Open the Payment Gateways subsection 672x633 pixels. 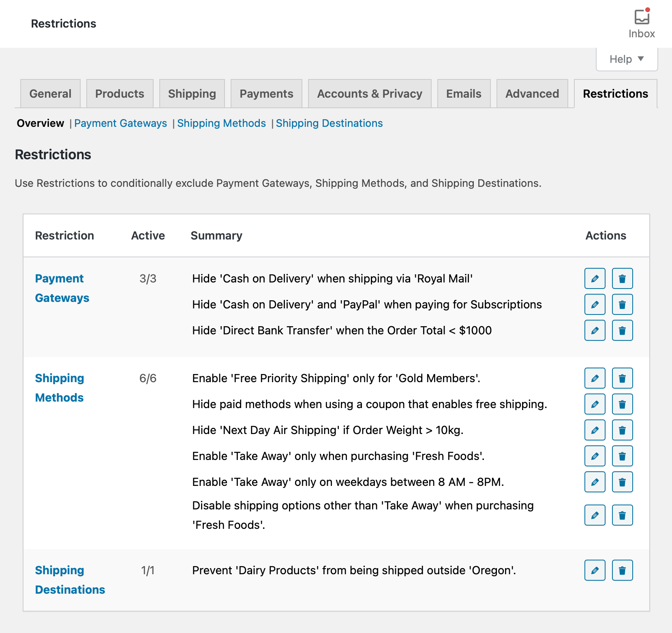(x=120, y=123)
